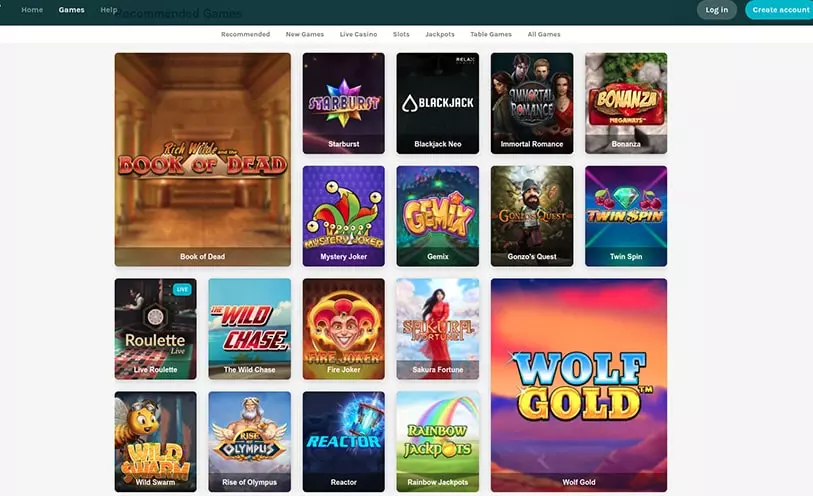Viewport: 813px width, 496px height.
Task: Click the Log in button
Action: (x=717, y=10)
